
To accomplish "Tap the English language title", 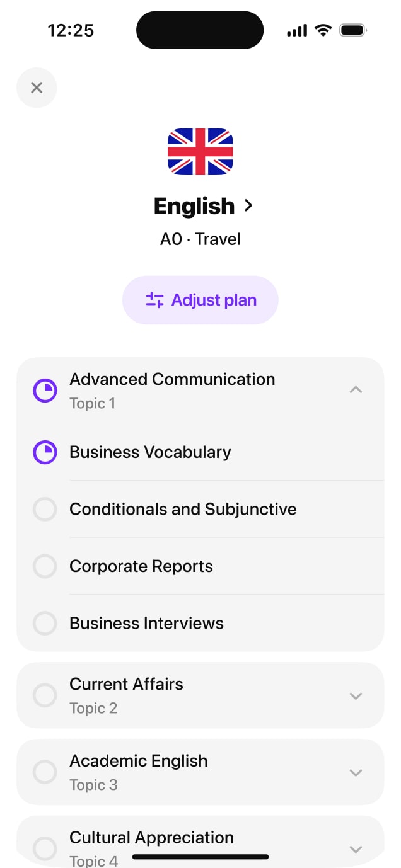I will point(194,206).
